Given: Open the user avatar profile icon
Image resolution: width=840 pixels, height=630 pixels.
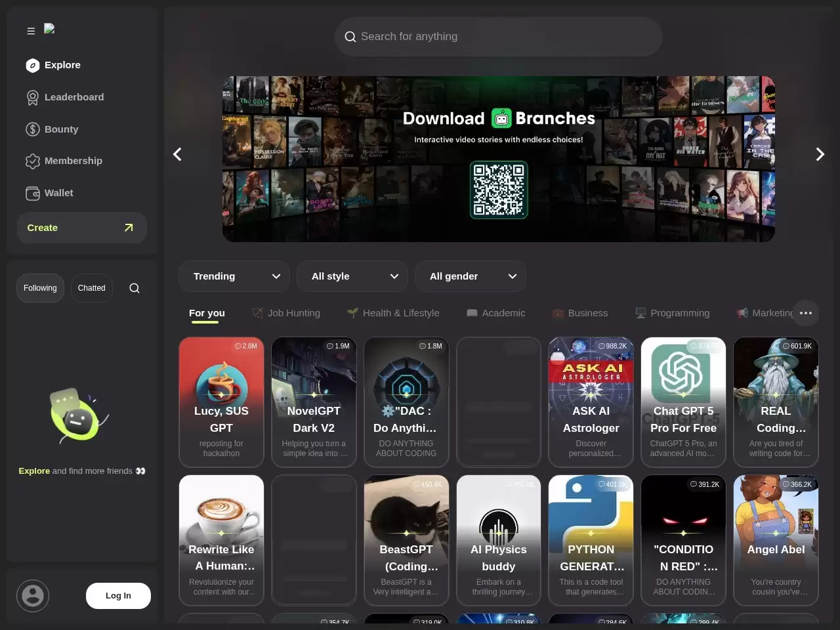Looking at the screenshot, I should 33,596.
